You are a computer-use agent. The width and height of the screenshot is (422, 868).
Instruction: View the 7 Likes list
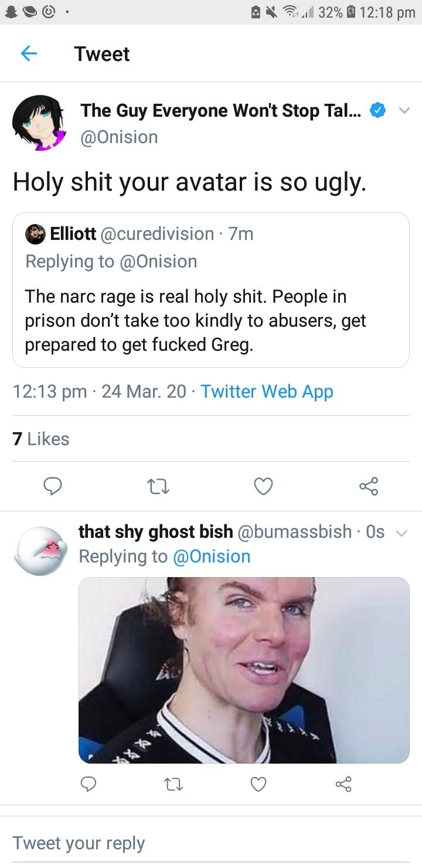click(40, 439)
